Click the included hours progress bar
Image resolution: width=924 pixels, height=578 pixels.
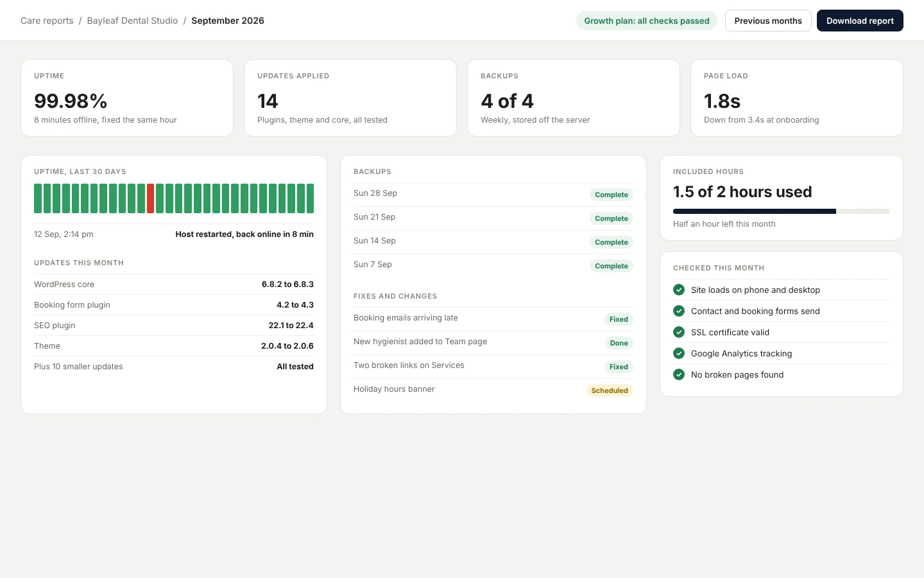pyautogui.click(x=782, y=211)
